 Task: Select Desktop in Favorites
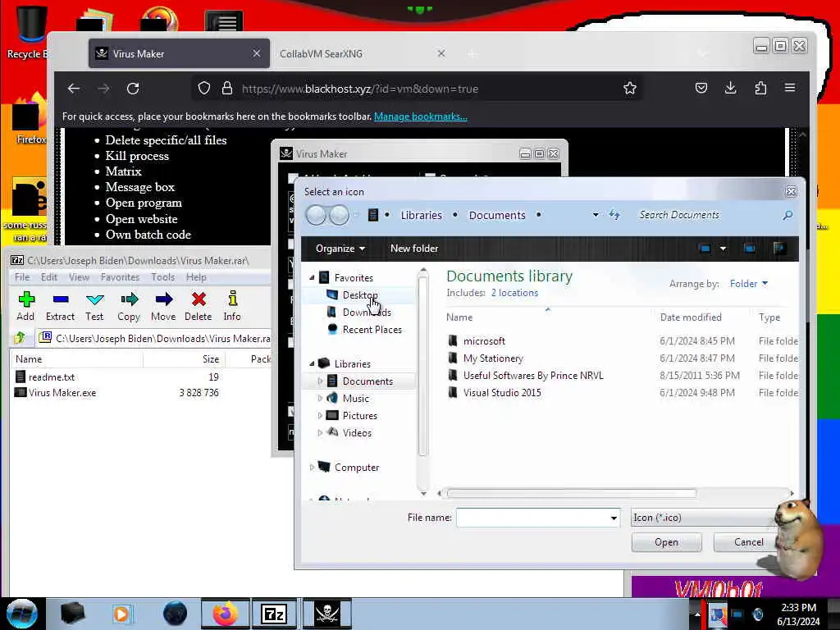pyautogui.click(x=359, y=294)
